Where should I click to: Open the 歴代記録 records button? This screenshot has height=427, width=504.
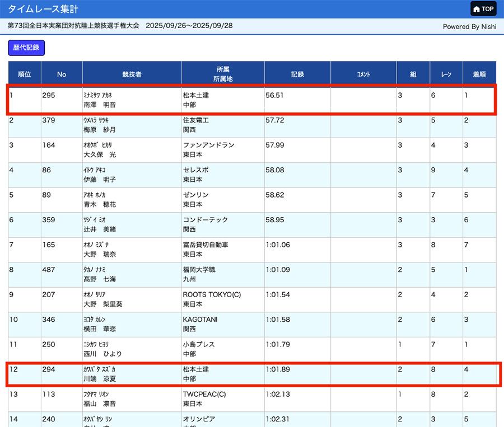pos(26,48)
